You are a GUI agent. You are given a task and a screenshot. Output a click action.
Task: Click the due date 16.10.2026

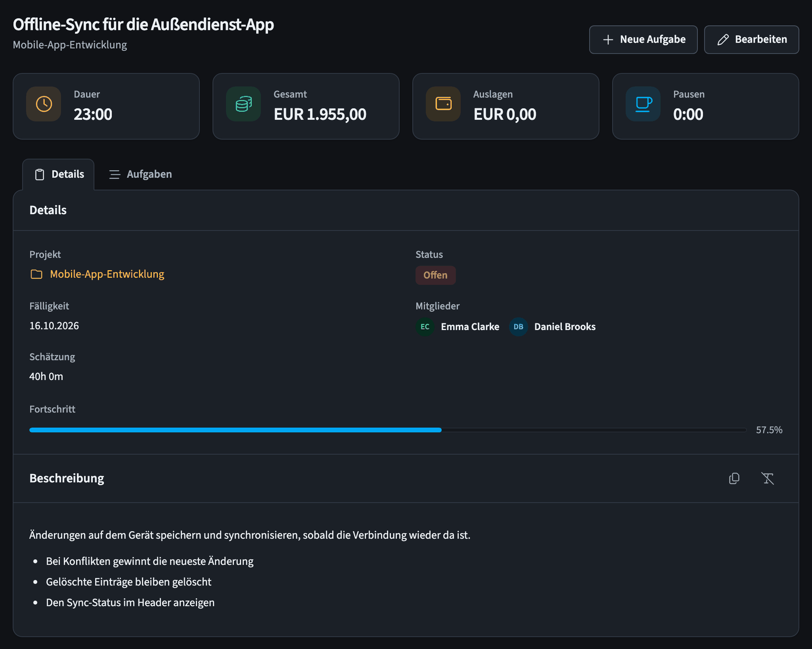pos(54,326)
